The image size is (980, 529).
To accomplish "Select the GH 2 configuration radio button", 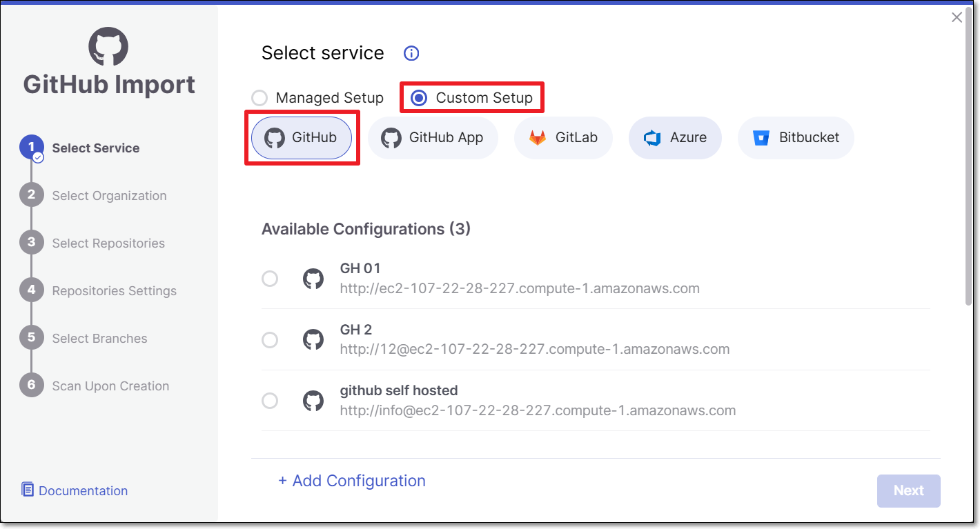I will click(x=270, y=340).
